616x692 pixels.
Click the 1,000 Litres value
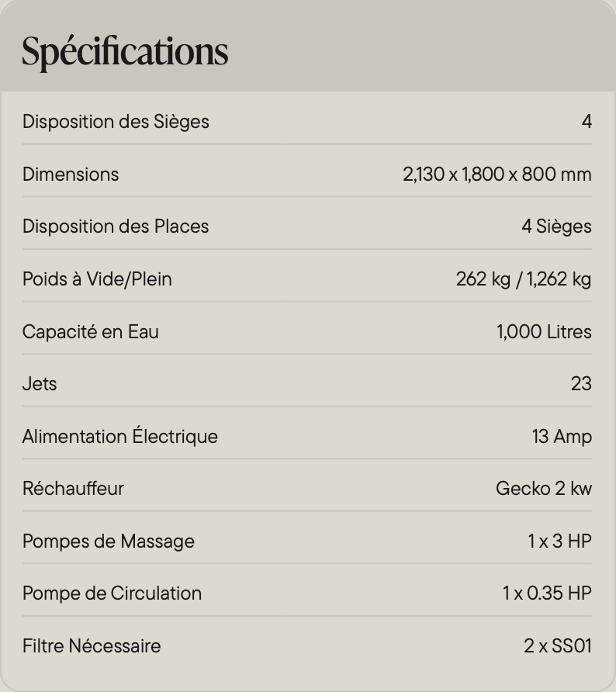(544, 331)
